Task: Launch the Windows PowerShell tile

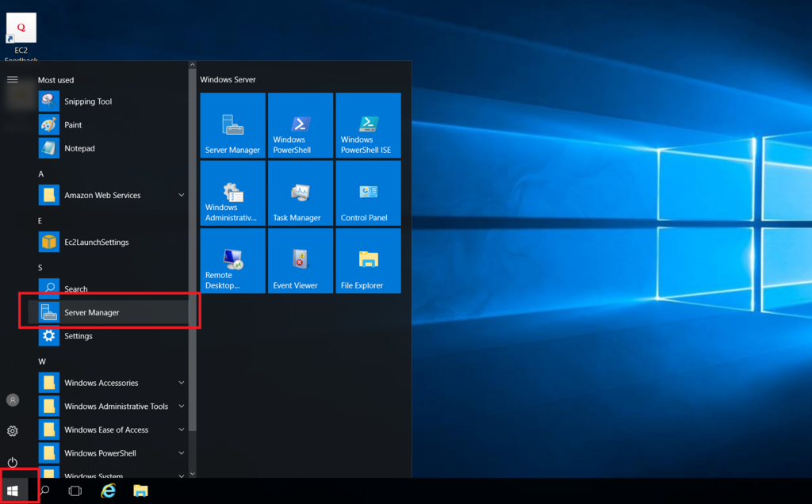Action: pyautogui.click(x=301, y=125)
